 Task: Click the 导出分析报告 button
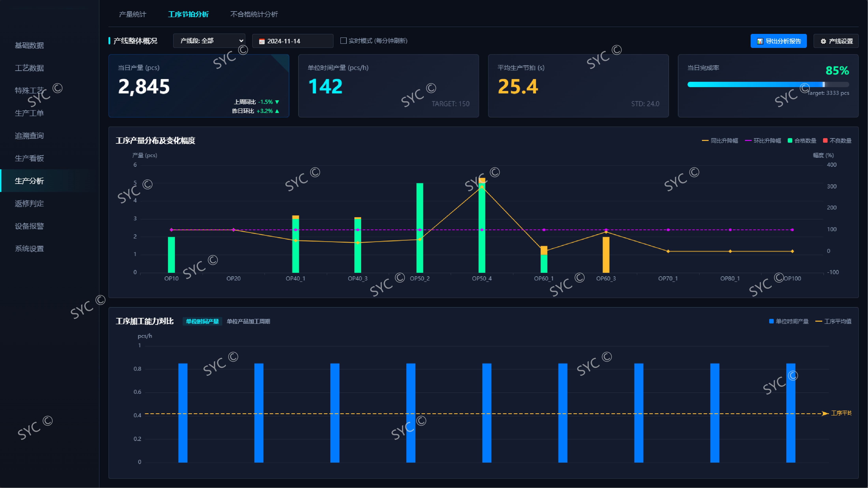pyautogui.click(x=778, y=41)
